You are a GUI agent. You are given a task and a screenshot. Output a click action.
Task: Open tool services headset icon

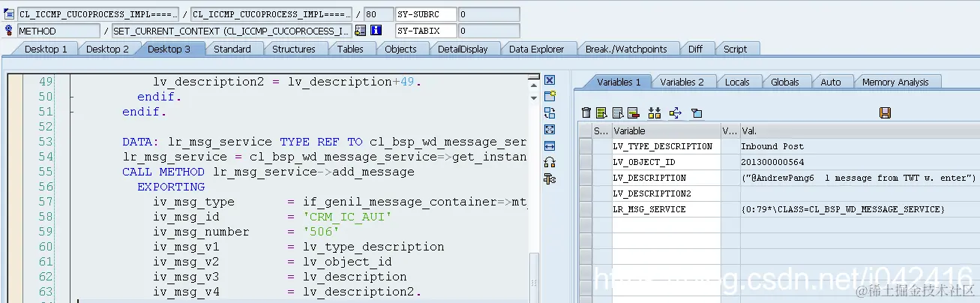coord(550,162)
